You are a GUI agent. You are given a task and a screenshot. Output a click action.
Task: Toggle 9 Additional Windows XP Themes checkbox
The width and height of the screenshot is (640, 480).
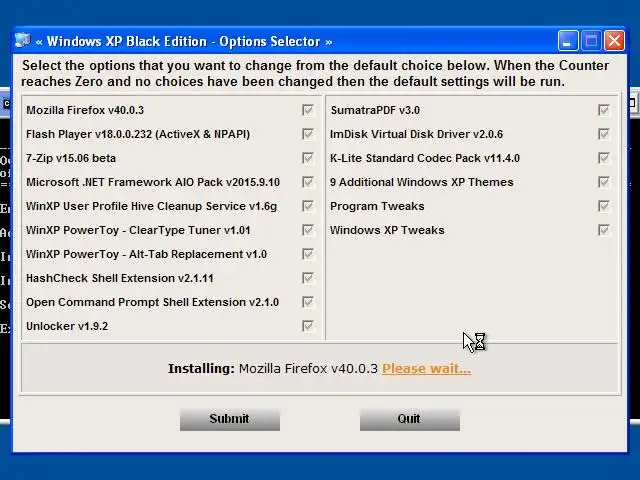tap(604, 182)
